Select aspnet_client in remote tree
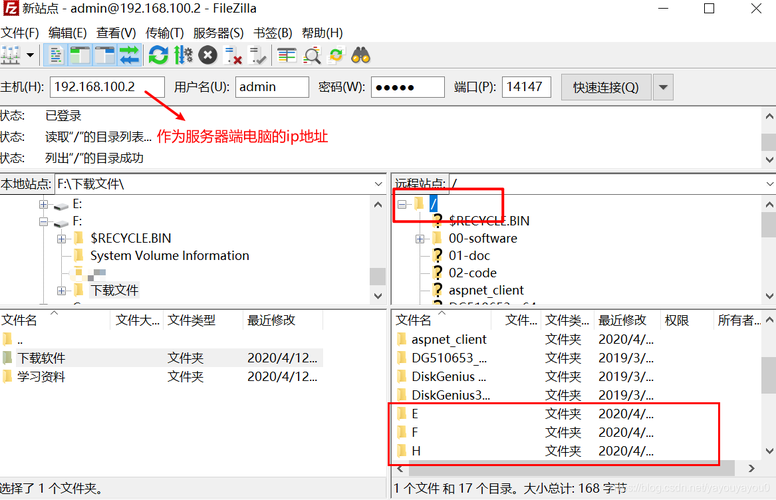776x500 pixels. [x=486, y=291]
